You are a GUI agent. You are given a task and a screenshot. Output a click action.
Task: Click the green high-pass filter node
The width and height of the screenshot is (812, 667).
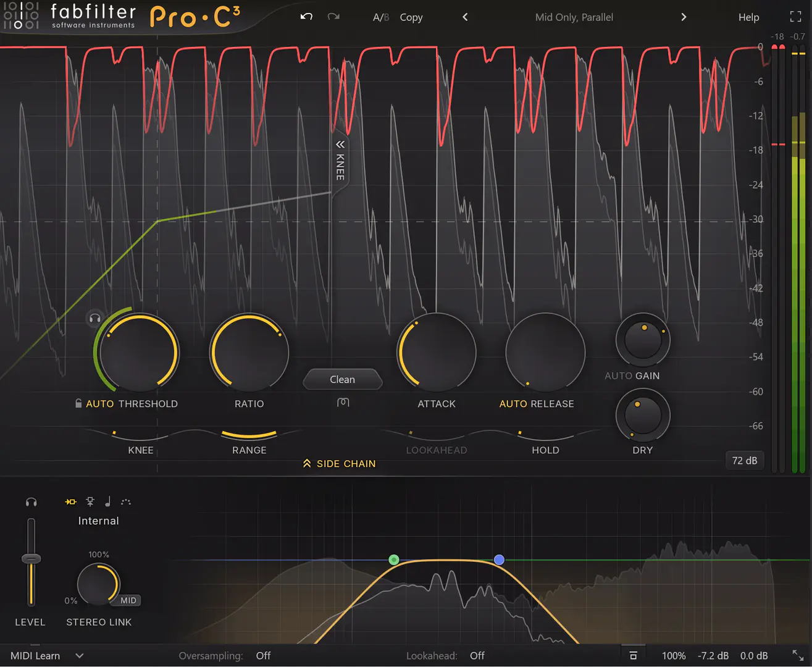pos(394,560)
